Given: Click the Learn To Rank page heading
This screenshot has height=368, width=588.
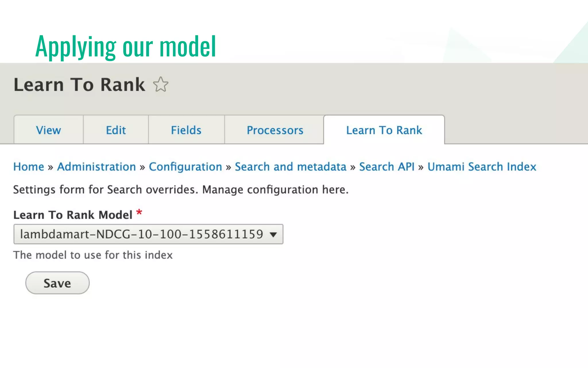Looking at the screenshot, I should tap(80, 85).
